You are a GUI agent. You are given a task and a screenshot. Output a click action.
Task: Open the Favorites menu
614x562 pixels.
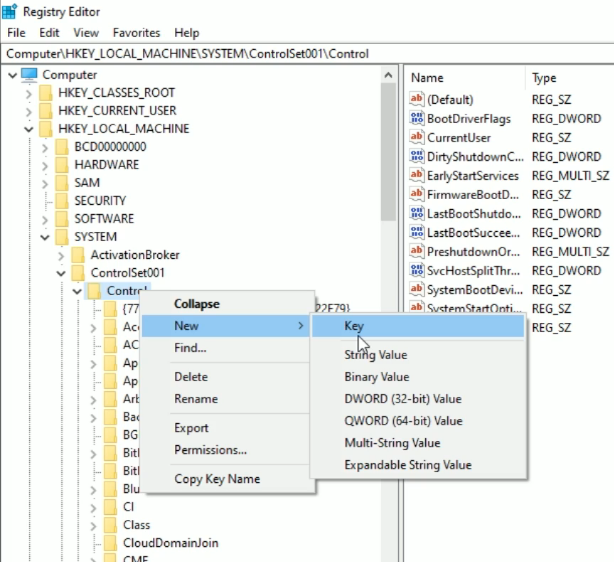coord(136,33)
